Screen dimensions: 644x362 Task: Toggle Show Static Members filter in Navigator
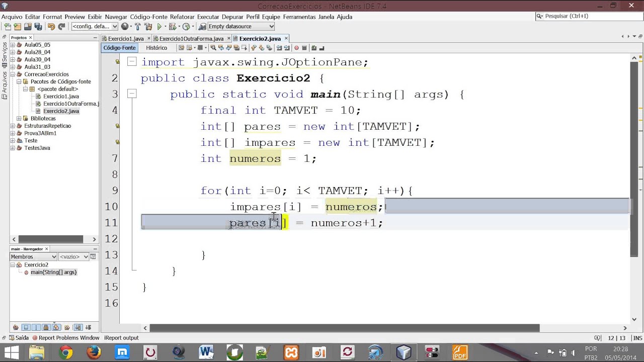pos(36,327)
